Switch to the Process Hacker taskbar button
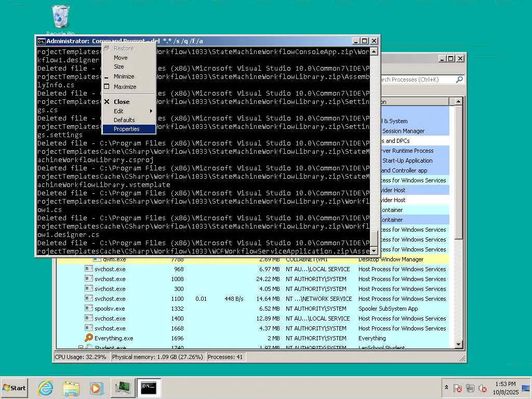 pyautogui.click(x=123, y=388)
